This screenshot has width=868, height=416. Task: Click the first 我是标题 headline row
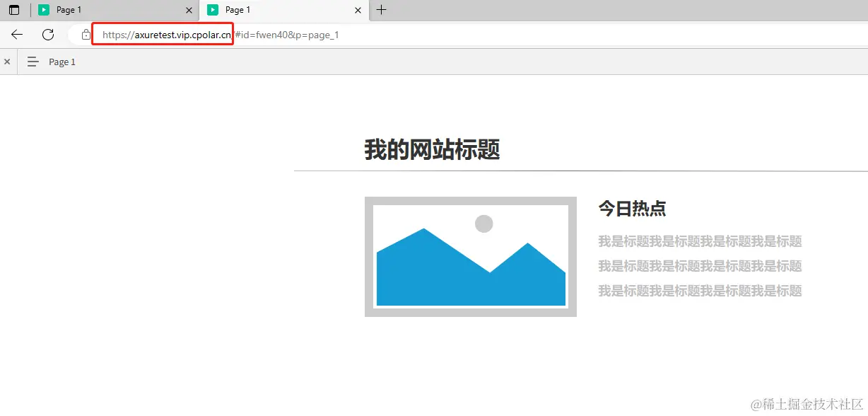[700, 241]
